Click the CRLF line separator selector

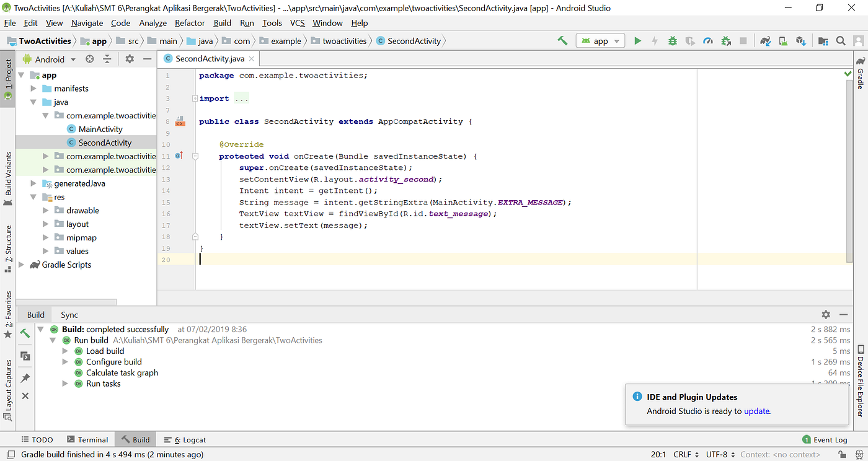[x=686, y=455]
